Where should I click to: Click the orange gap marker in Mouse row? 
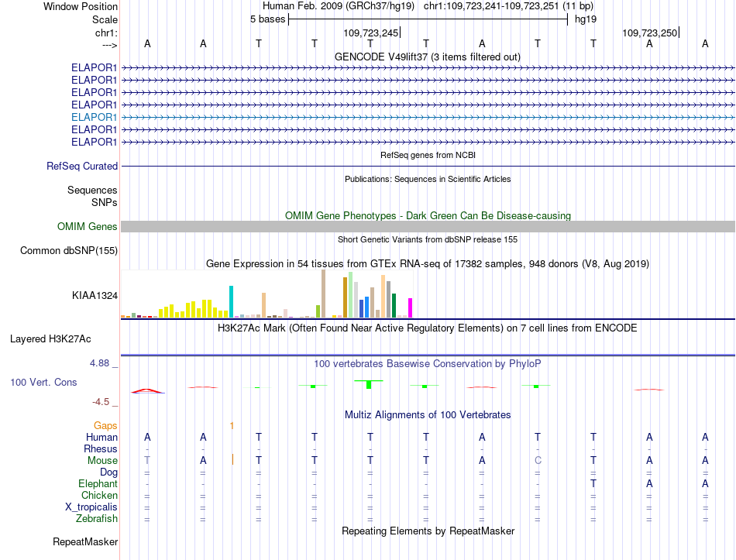click(x=232, y=459)
